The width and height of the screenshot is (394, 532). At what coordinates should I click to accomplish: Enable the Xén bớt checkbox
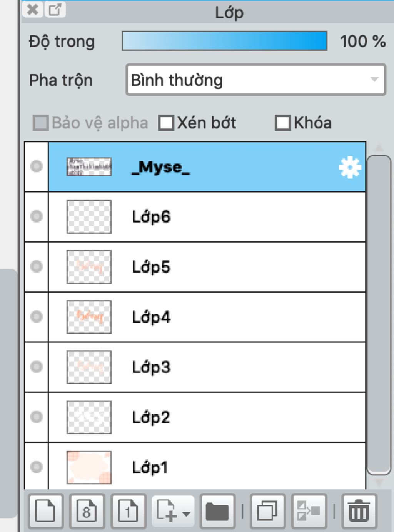tap(166, 123)
